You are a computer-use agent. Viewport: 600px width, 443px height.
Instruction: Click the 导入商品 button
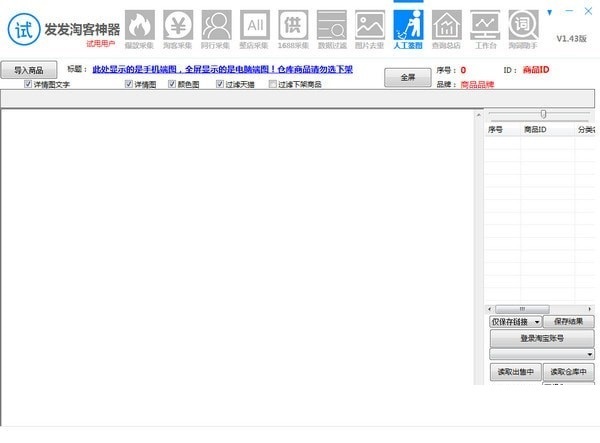pos(29,70)
